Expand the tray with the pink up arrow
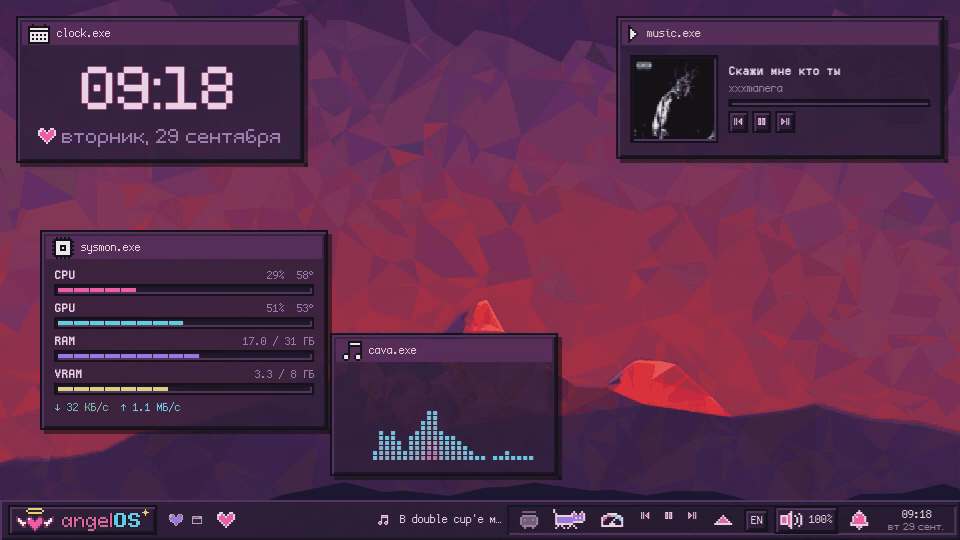The width and height of the screenshot is (960, 540). point(723,520)
